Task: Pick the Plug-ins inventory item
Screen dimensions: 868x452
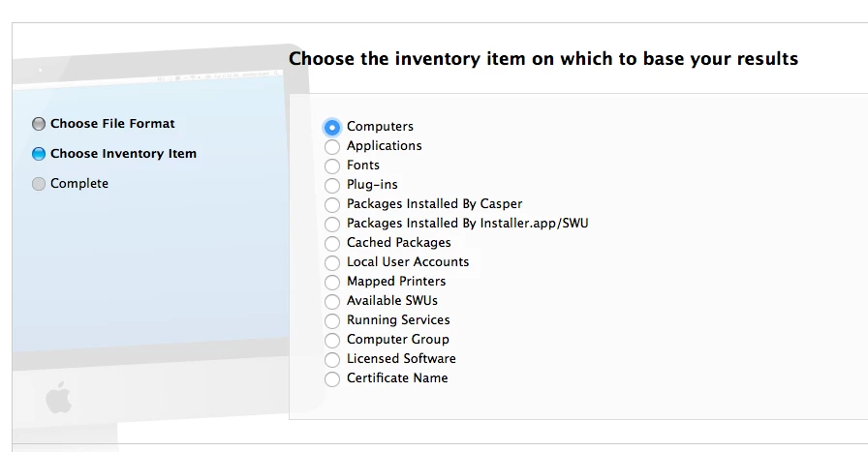Action: point(332,185)
